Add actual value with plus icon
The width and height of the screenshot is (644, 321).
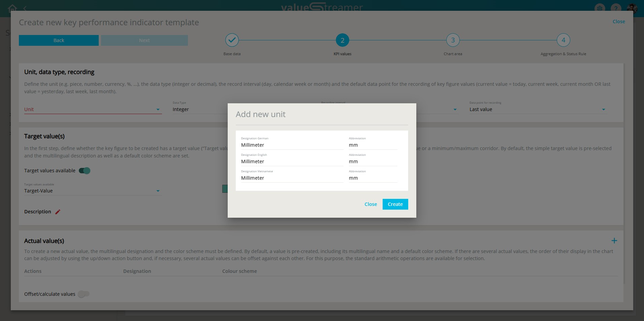614,241
